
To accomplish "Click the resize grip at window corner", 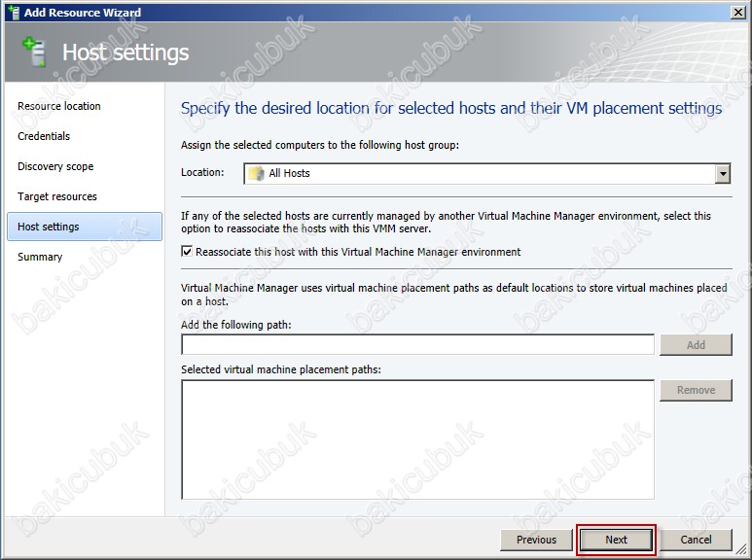I will 742,549.
